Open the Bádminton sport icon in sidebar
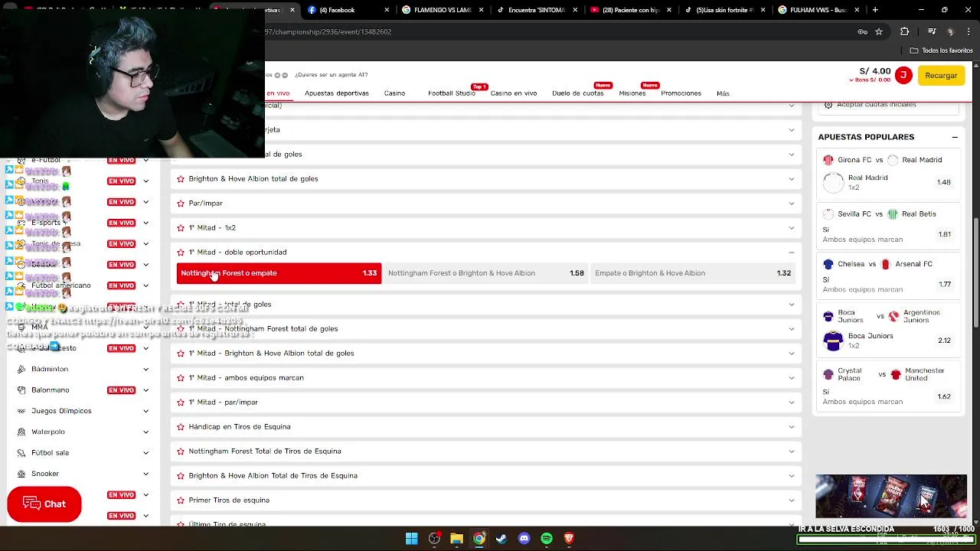 21,369
